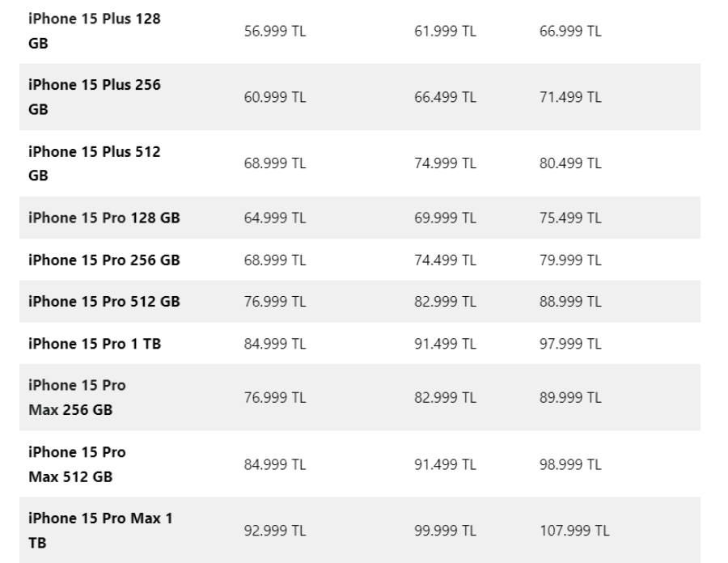Select the 61.999 TL price
The image size is (728, 563).
445,31
